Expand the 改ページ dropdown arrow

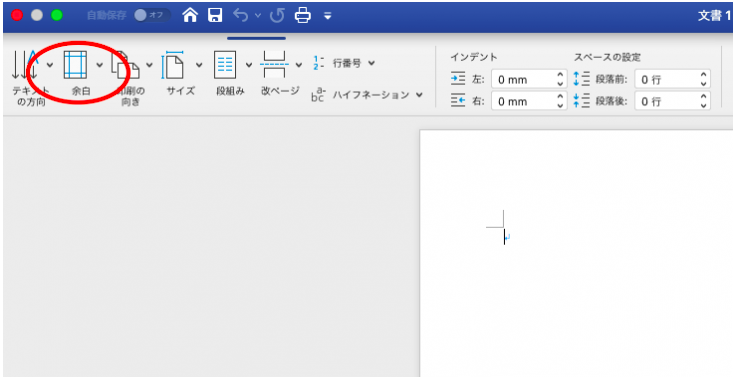coord(299,65)
